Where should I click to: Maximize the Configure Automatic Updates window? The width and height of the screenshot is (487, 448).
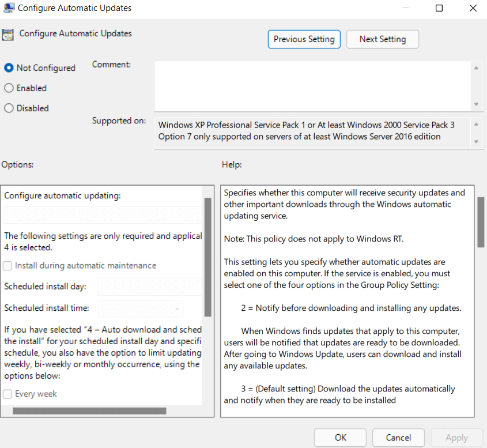tap(439, 8)
